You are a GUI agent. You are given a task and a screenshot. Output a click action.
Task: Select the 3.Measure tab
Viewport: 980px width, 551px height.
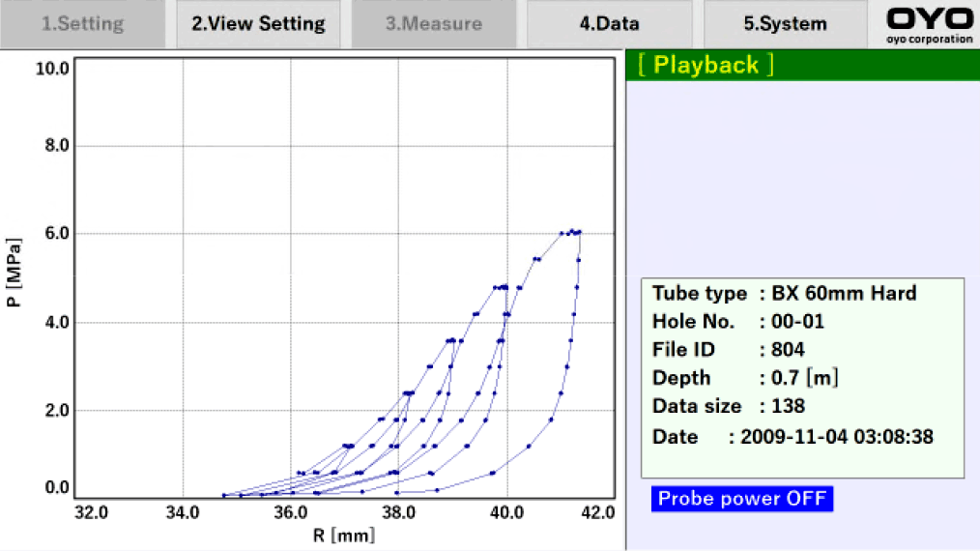click(x=433, y=24)
